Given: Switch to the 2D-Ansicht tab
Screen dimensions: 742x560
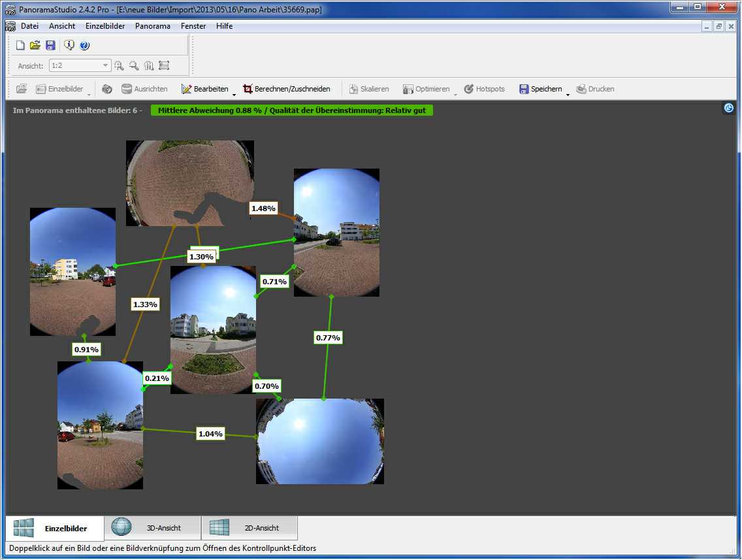Looking at the screenshot, I should (250, 528).
